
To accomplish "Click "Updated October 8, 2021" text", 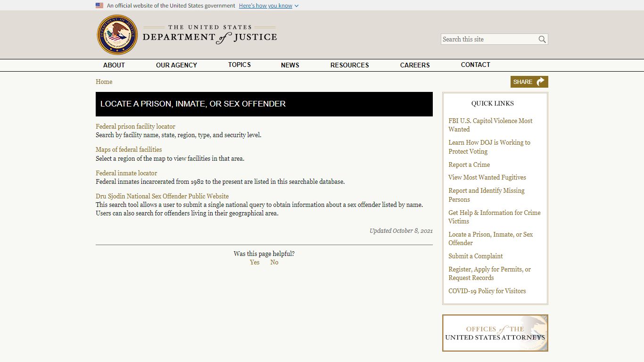I will pos(401,231).
